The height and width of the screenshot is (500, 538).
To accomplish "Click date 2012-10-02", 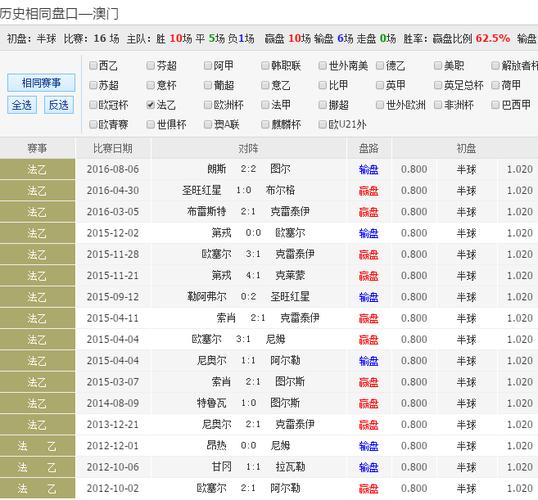I will (x=113, y=488).
